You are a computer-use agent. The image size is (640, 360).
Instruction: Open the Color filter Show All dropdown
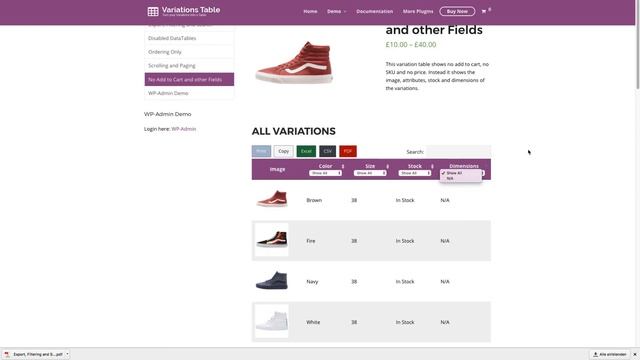[x=325, y=173]
